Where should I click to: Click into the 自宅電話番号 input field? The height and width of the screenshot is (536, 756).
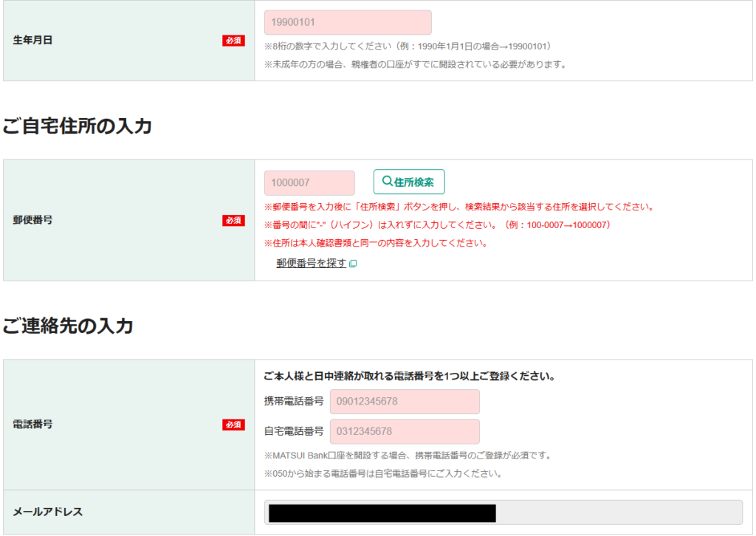pos(405,431)
